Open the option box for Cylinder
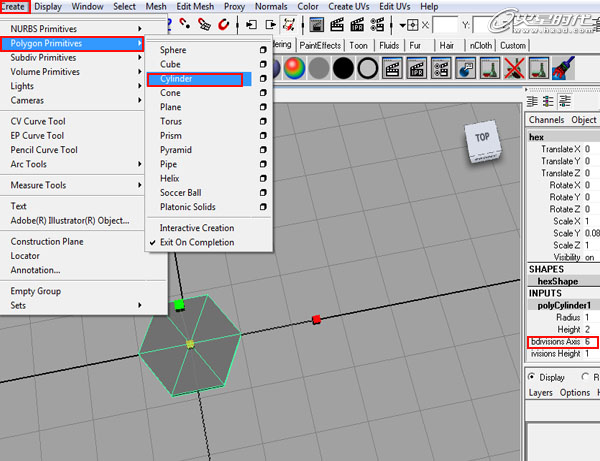600x461 pixels. coord(263,78)
